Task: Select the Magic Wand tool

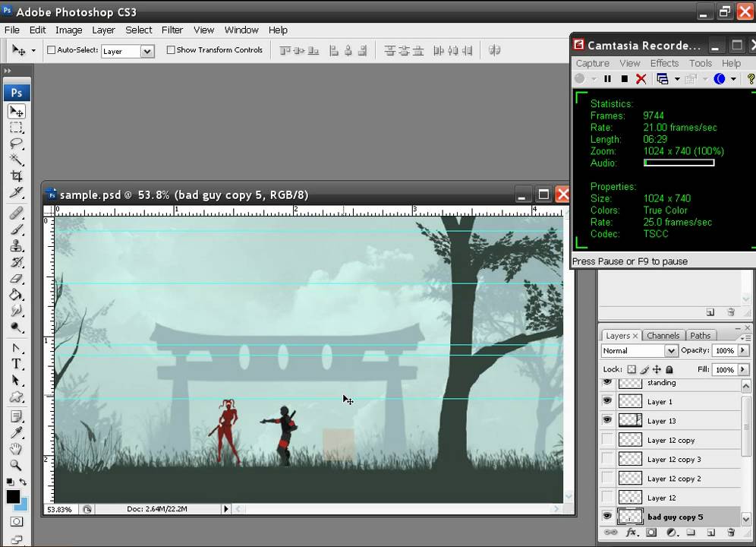Action: pyautogui.click(x=16, y=160)
